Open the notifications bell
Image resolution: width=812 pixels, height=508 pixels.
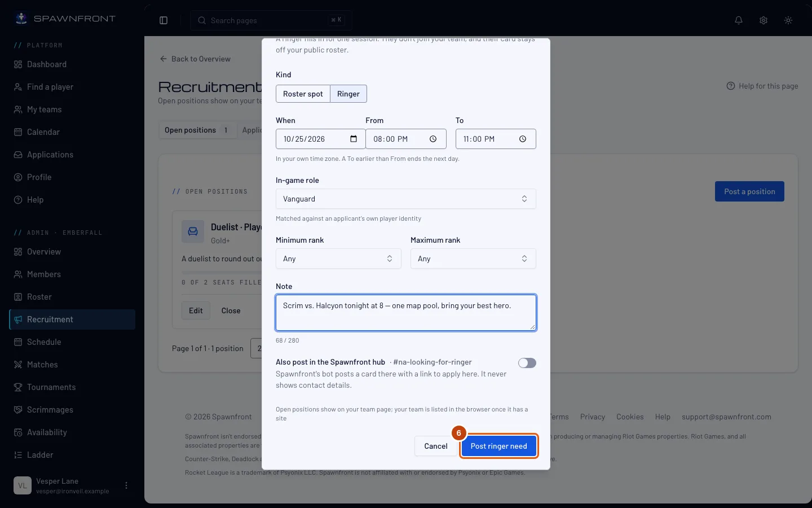point(739,20)
